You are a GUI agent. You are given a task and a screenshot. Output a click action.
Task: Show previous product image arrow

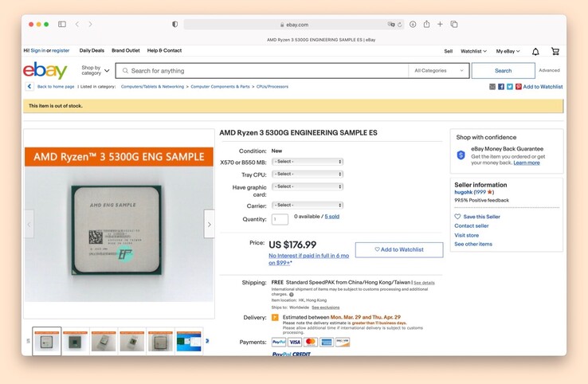[x=29, y=224]
